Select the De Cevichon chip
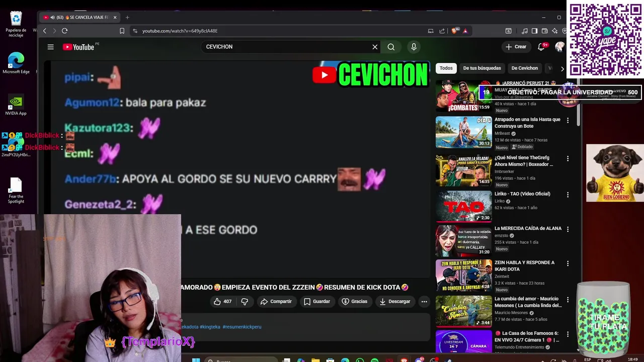Viewport: 644px width, 362px height. [x=524, y=68]
